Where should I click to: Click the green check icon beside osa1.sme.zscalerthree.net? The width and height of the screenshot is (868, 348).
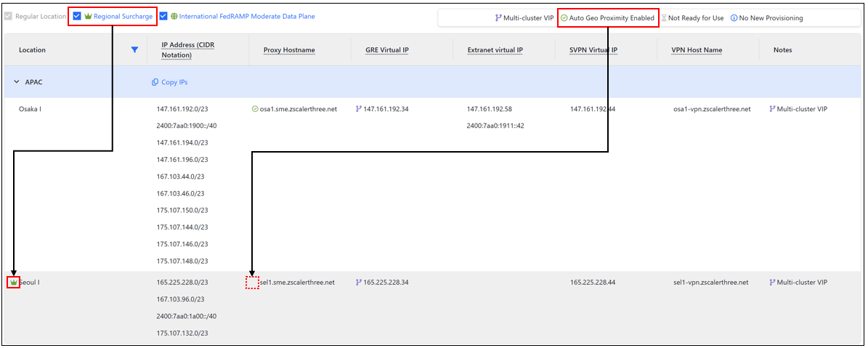pyautogui.click(x=255, y=109)
